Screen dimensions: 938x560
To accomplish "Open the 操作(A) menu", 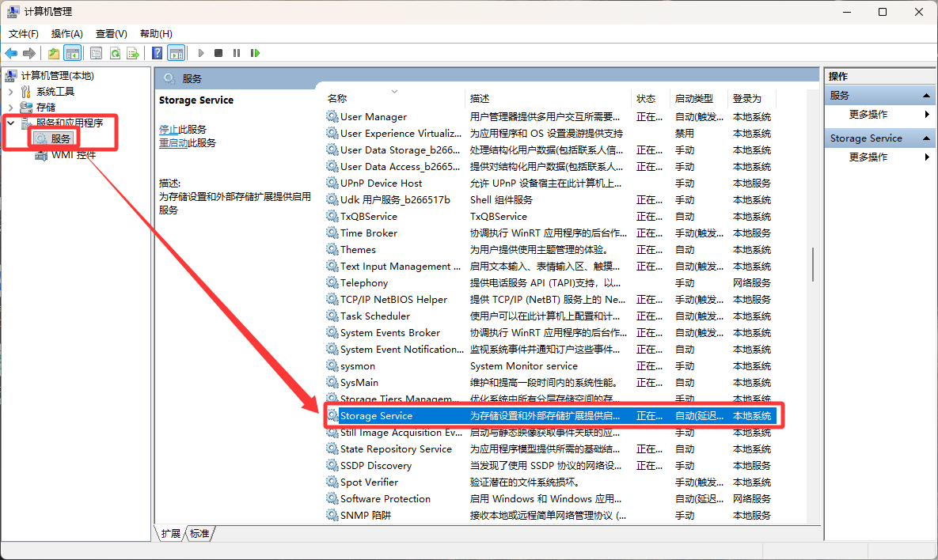I will click(x=66, y=33).
